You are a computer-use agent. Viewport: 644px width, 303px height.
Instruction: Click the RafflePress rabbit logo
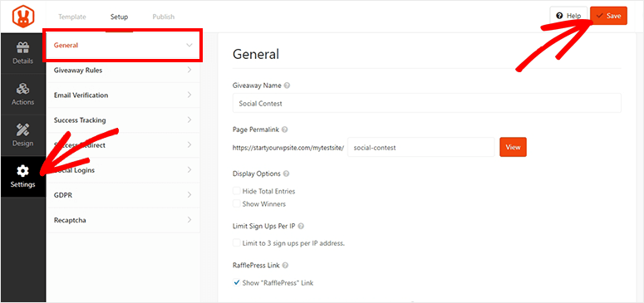[23, 17]
